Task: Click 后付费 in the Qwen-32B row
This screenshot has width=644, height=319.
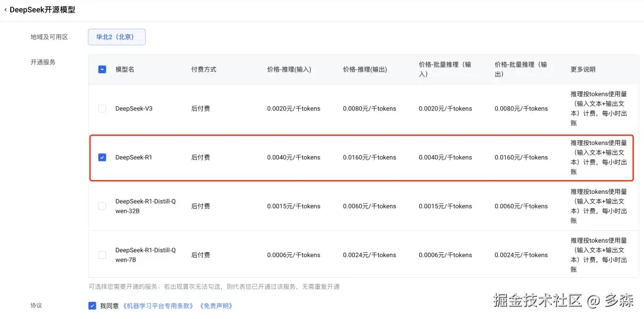Action: coord(200,206)
